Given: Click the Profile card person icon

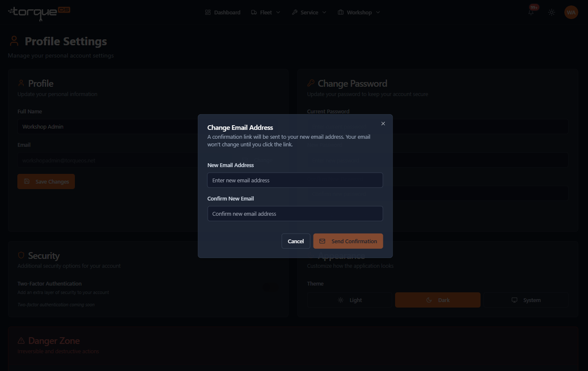Looking at the screenshot, I should click(21, 83).
